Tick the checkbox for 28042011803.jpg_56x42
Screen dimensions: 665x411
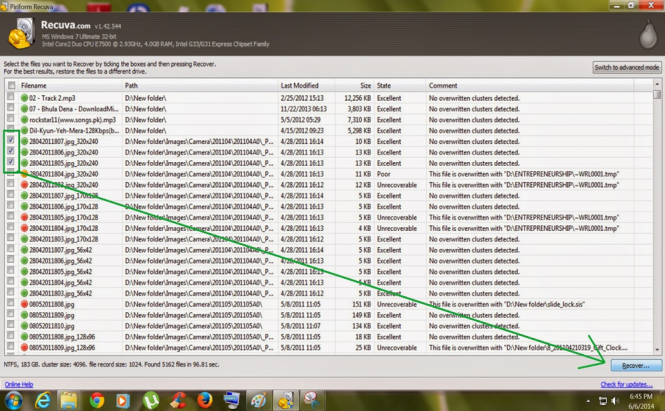11,292
